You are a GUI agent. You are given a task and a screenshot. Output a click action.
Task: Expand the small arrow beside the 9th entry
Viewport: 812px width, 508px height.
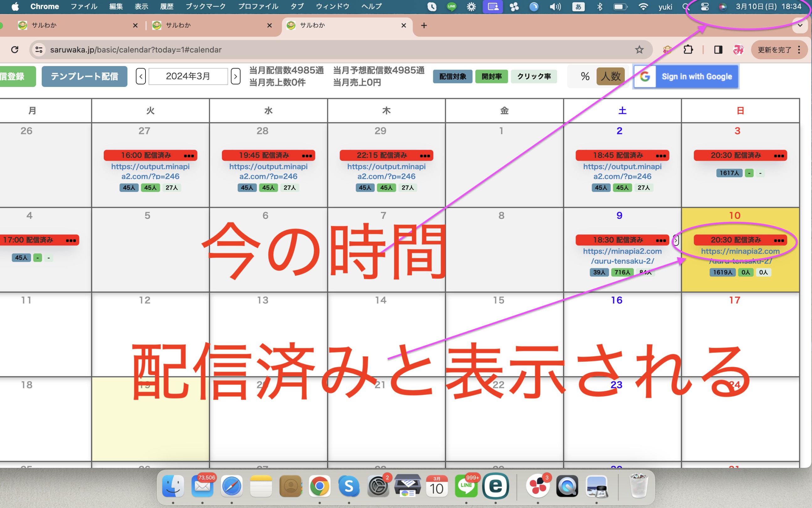676,240
